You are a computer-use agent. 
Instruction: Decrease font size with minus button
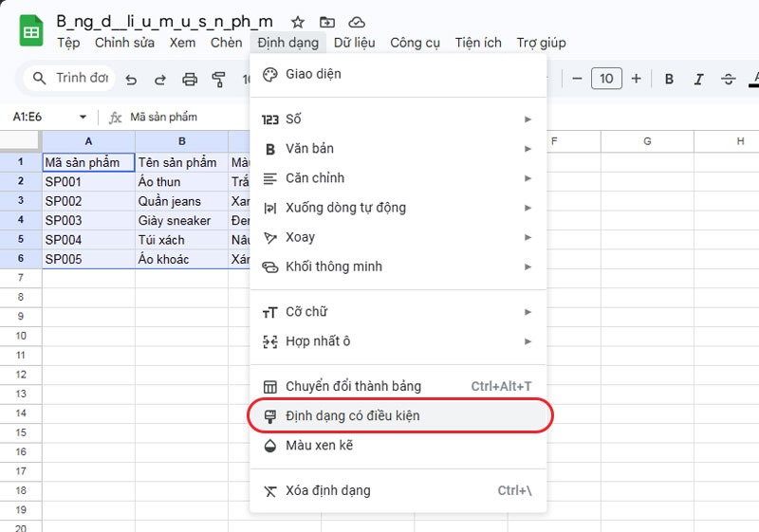click(577, 79)
